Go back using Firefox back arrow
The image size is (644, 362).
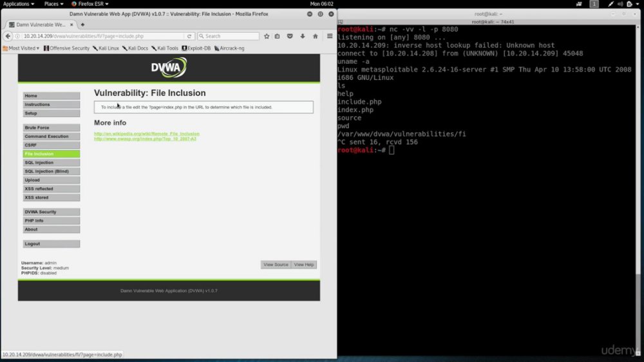[8, 36]
